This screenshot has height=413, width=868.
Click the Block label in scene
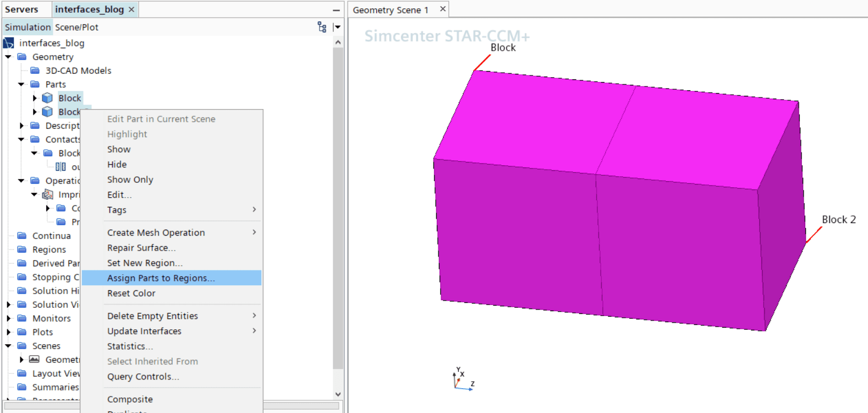(503, 47)
